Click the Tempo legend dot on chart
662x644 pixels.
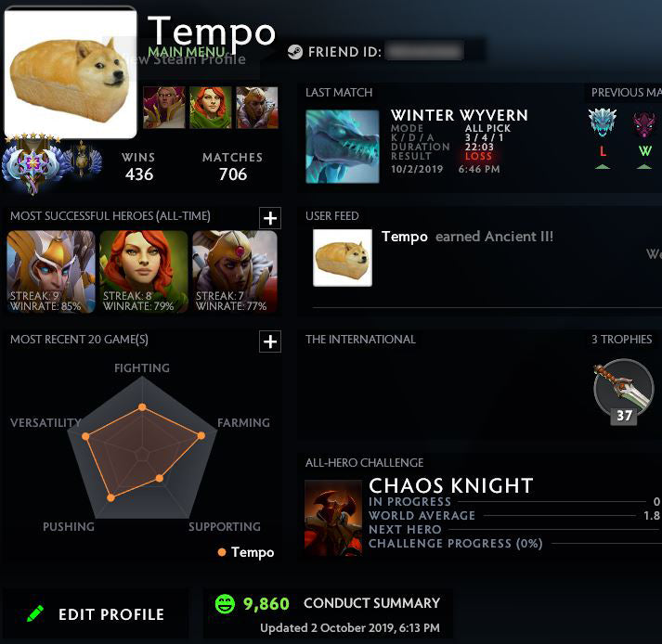(222, 552)
